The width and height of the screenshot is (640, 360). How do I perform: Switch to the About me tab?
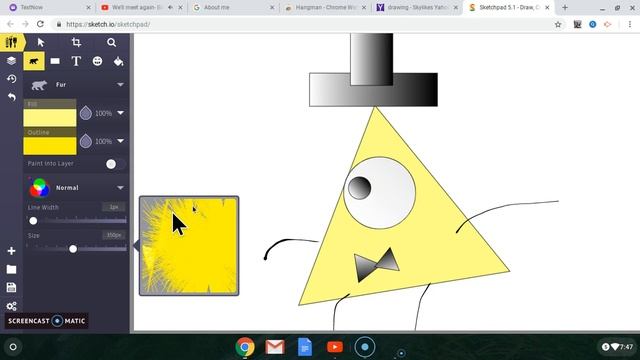click(233, 7)
